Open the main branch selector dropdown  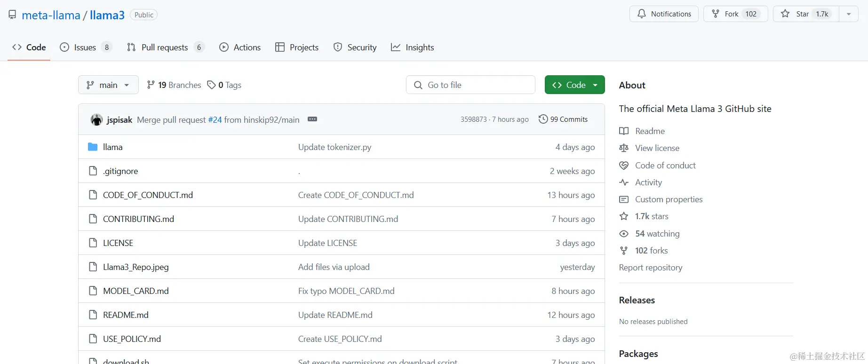(x=108, y=85)
